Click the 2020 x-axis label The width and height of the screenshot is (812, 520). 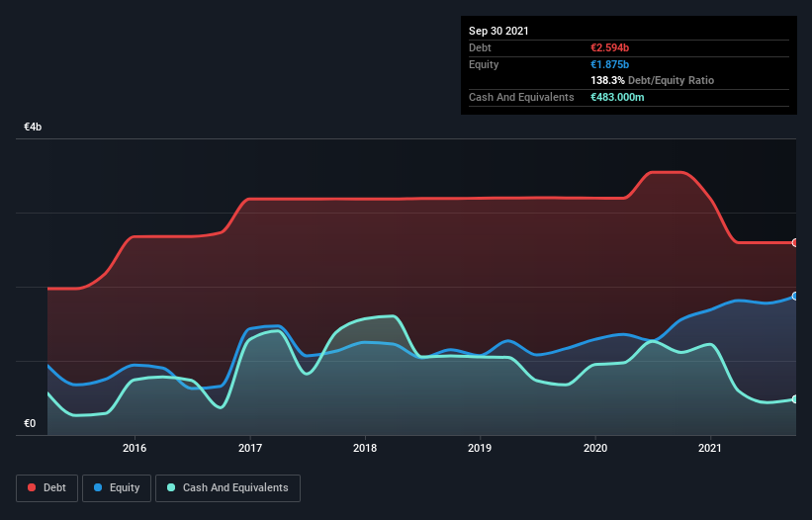click(x=595, y=448)
